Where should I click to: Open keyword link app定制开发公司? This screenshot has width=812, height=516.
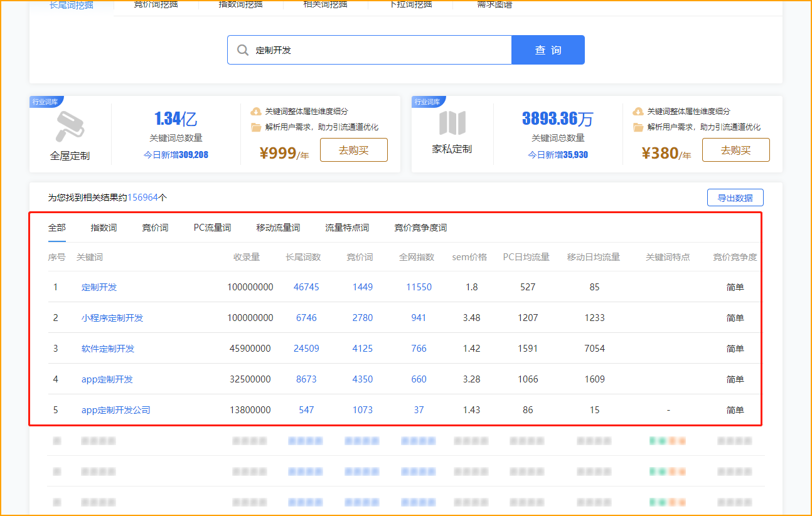(x=116, y=410)
